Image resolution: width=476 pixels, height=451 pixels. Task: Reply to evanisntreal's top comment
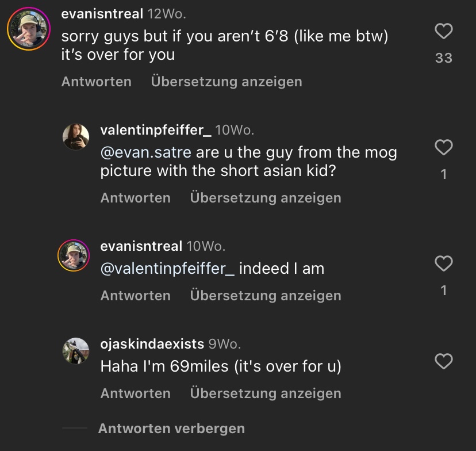coord(96,82)
